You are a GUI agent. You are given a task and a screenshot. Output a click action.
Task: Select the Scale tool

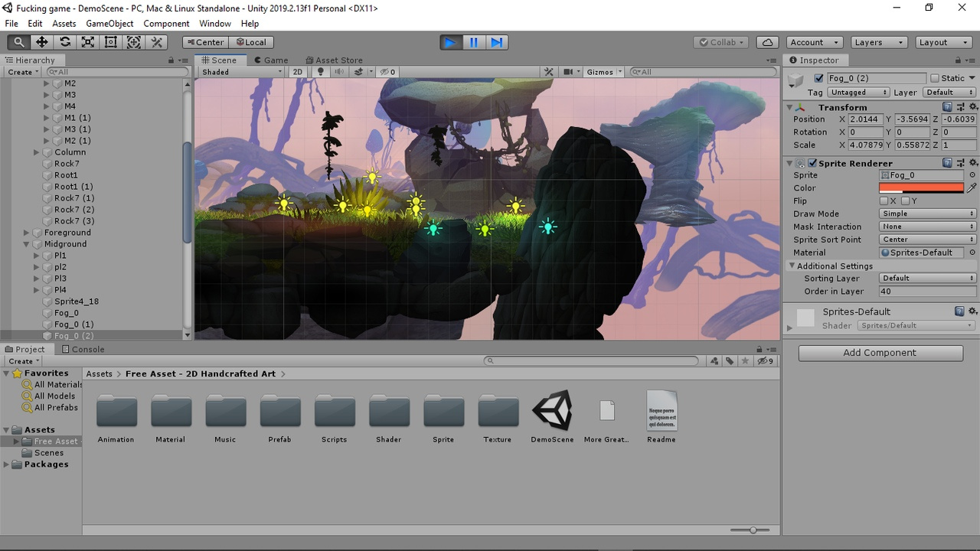coord(87,42)
